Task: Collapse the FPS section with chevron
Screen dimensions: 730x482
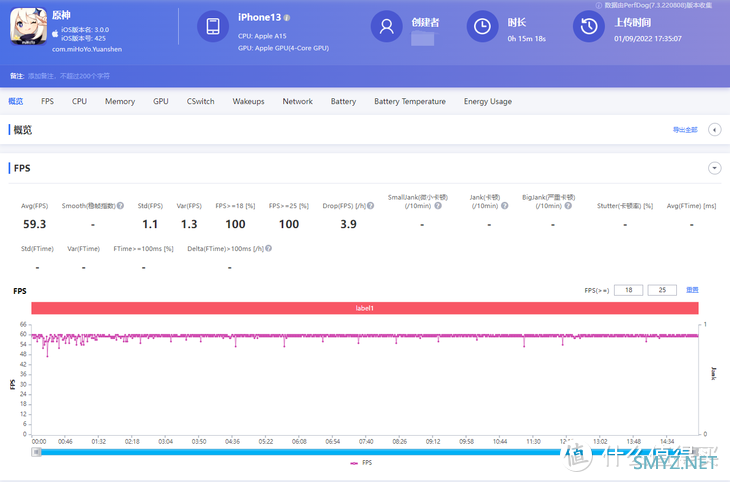Action: (x=715, y=168)
